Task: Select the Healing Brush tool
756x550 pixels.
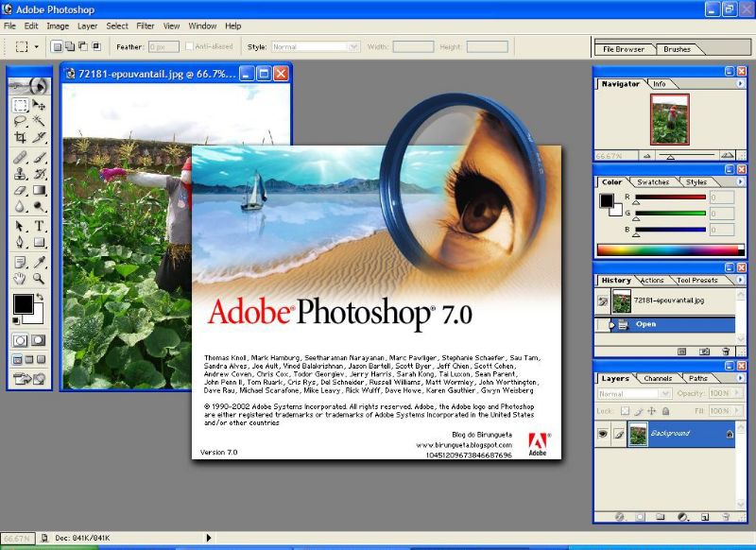Action: point(20,157)
